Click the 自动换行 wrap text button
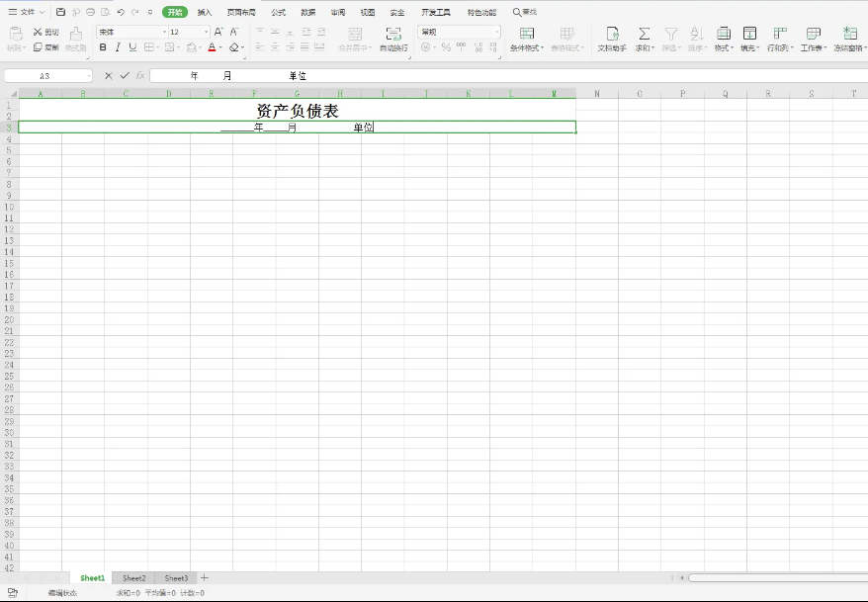 click(393, 40)
